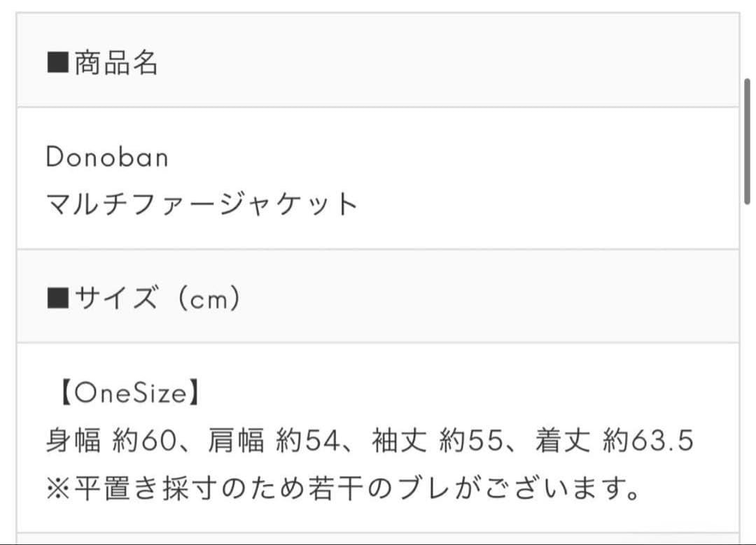Click the 若干のブレ phrase in the note
Screen dimensions: 756x545
[x=380, y=488]
